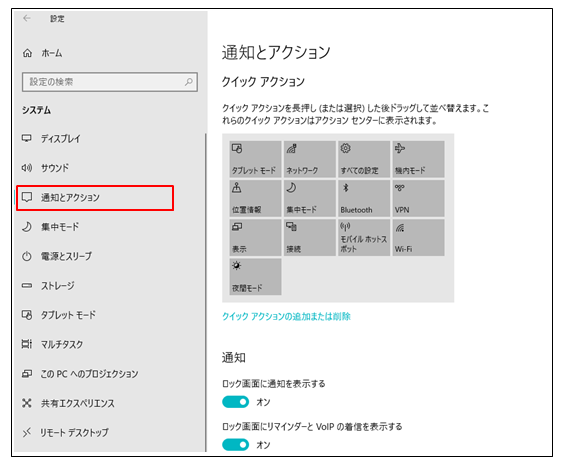
Task: Select the 夜間モード quick action tile
Action: coord(255,276)
